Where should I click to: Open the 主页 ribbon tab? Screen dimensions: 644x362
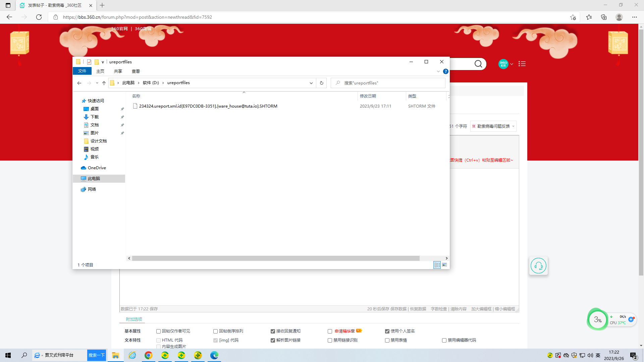point(100,71)
